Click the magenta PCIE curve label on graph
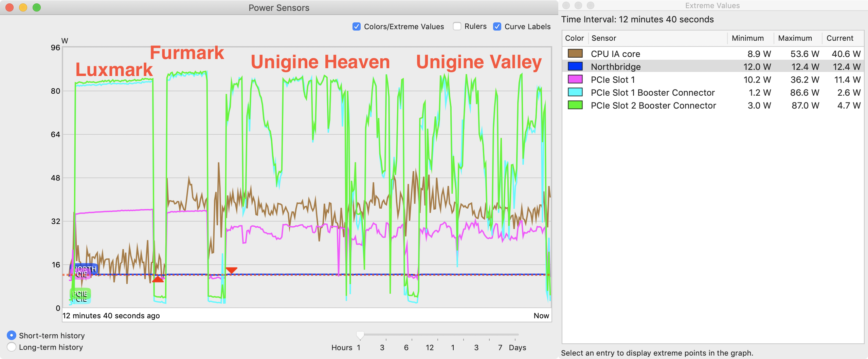868x359 pixels. [81, 275]
